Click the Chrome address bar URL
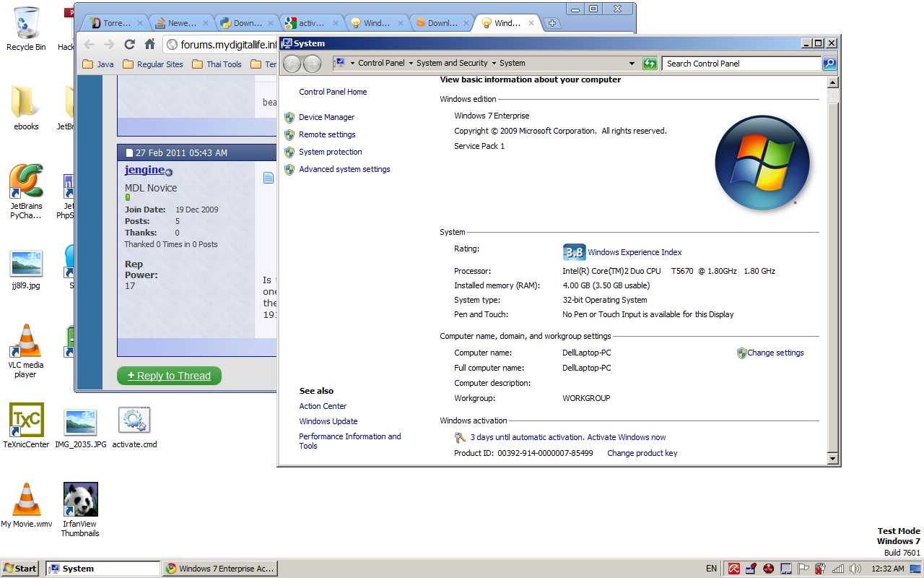 [x=228, y=45]
